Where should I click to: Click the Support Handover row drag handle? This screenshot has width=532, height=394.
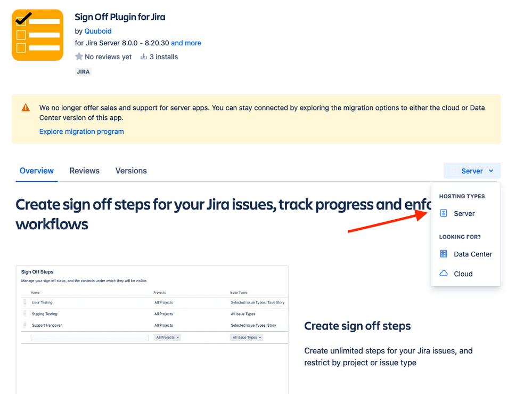tap(25, 325)
